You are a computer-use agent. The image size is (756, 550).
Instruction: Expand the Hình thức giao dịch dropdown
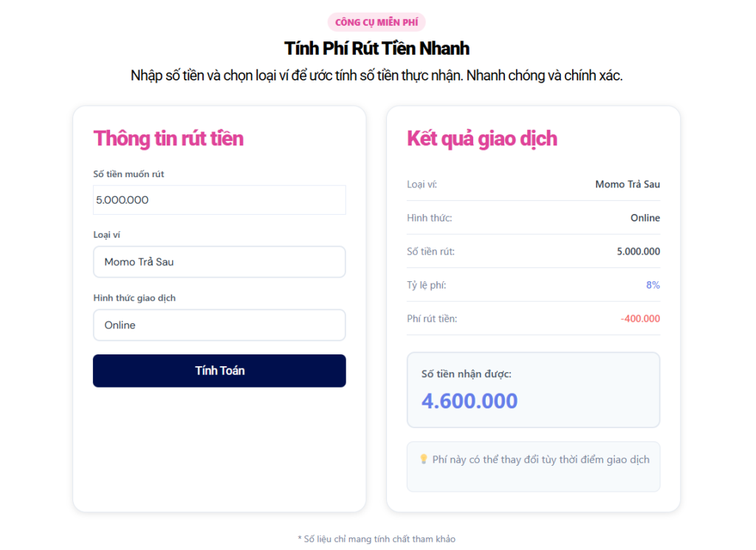pyautogui.click(x=219, y=326)
